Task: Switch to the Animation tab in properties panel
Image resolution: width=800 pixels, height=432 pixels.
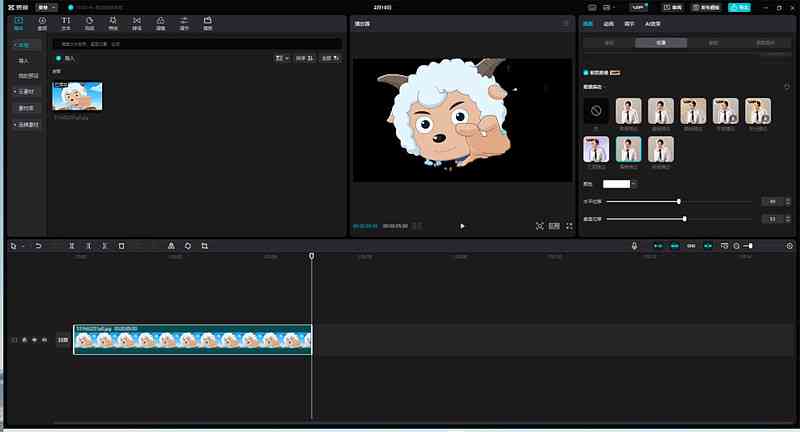Action: point(609,23)
